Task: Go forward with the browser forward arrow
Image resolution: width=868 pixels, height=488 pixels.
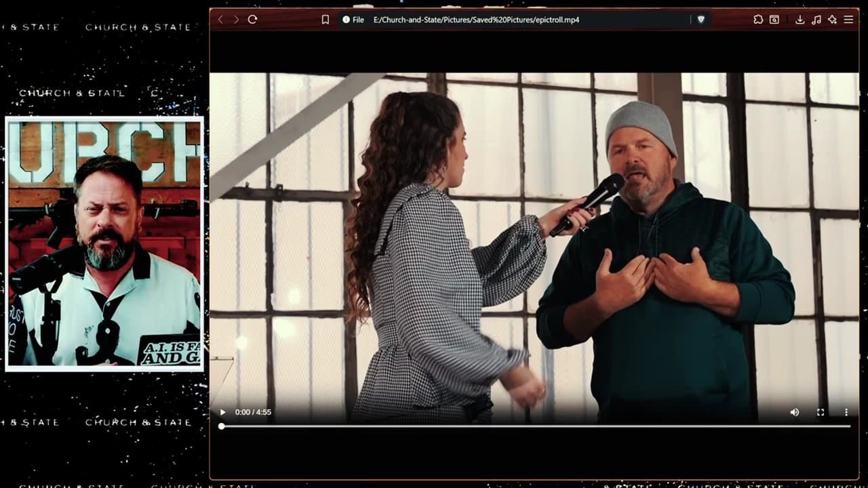Action: (x=236, y=20)
